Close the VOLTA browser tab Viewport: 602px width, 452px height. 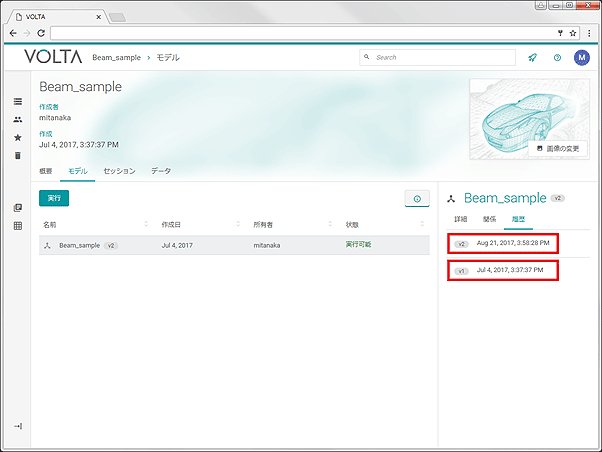99,17
